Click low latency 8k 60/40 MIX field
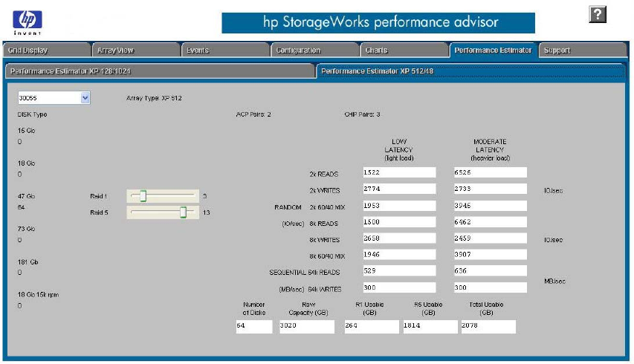This screenshot has width=634, height=364. pyautogui.click(x=399, y=255)
